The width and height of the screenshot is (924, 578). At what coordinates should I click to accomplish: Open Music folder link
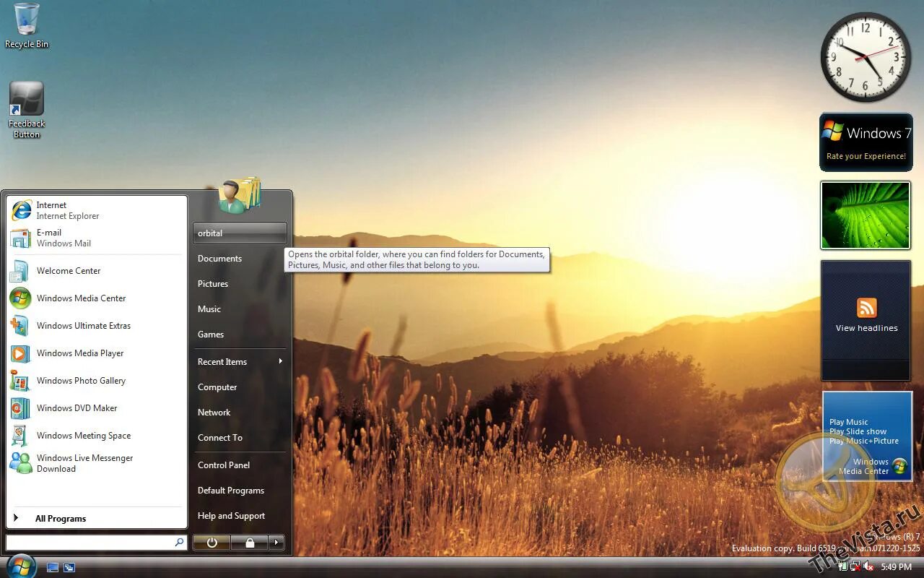tap(240, 309)
